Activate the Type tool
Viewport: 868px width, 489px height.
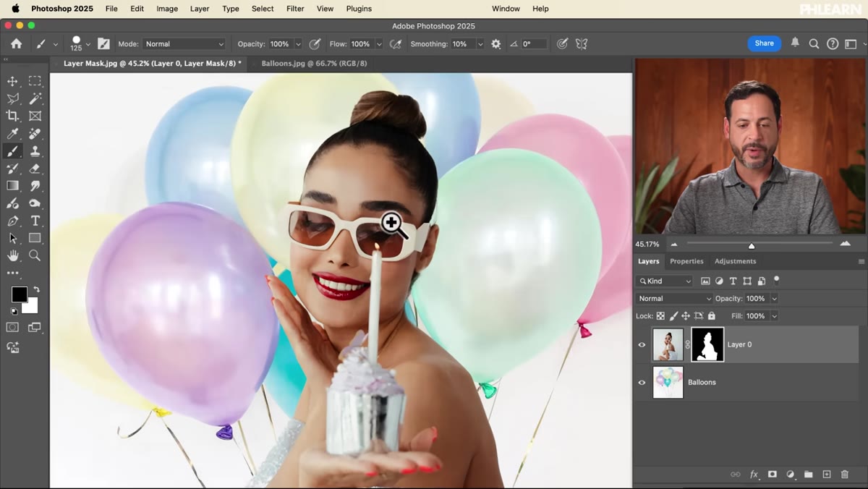(x=35, y=221)
